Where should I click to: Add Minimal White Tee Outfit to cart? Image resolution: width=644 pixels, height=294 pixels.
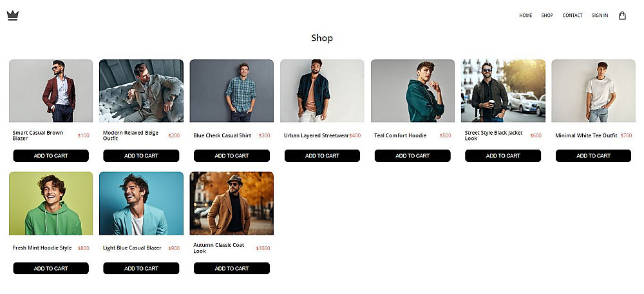click(x=593, y=155)
